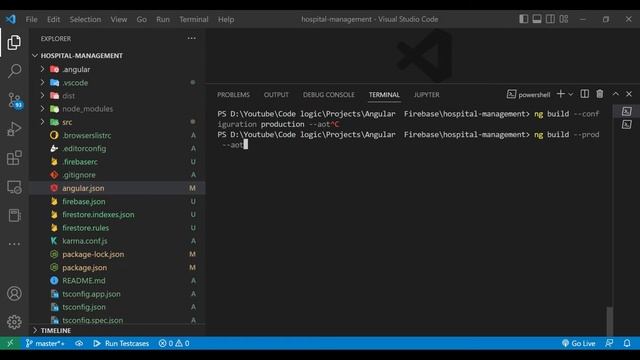
Task: Close the panel with X button
Action: pyautogui.click(x=629, y=94)
